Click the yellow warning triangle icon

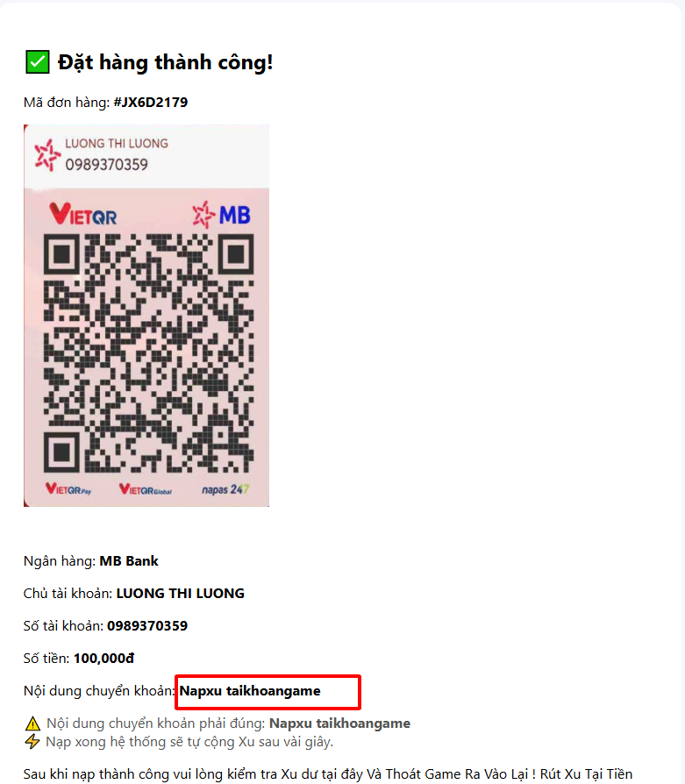coord(32,723)
